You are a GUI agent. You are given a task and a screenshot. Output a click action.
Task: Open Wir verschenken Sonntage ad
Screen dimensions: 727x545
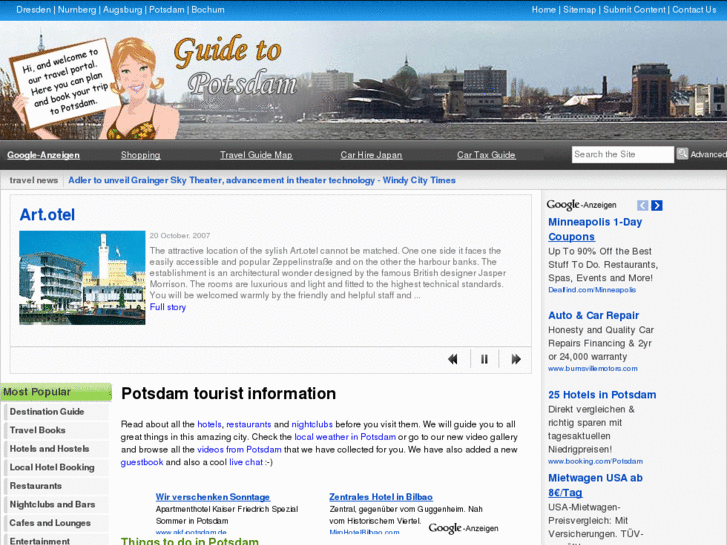point(213,497)
